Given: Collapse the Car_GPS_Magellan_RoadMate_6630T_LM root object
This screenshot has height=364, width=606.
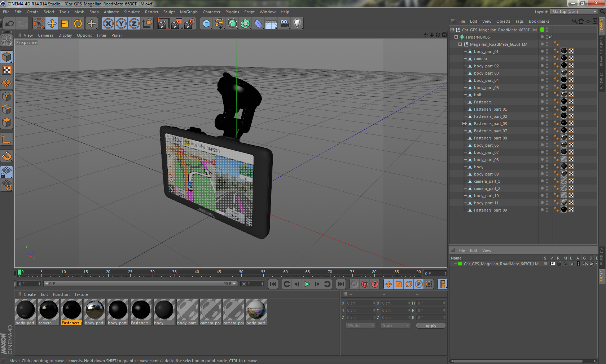Looking at the screenshot, I should pos(452,30).
